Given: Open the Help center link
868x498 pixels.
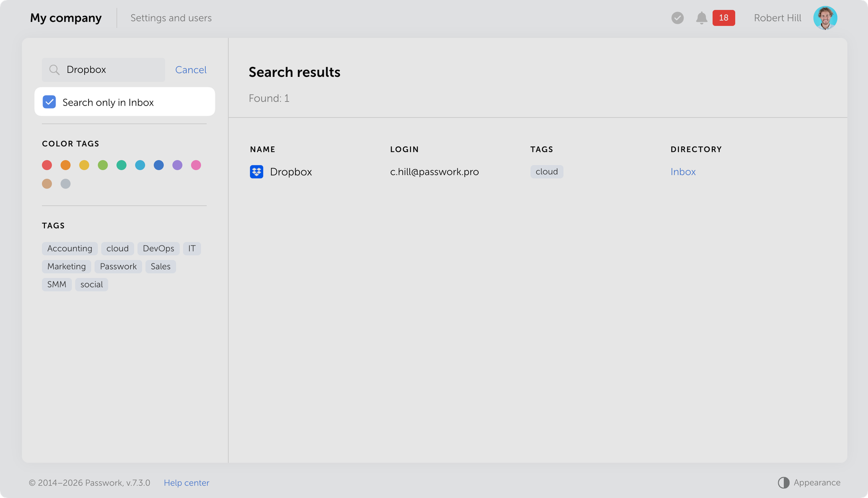Looking at the screenshot, I should (x=186, y=483).
